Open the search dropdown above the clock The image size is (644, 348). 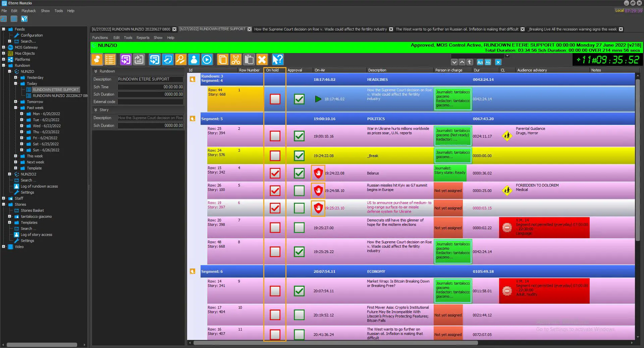point(507,56)
